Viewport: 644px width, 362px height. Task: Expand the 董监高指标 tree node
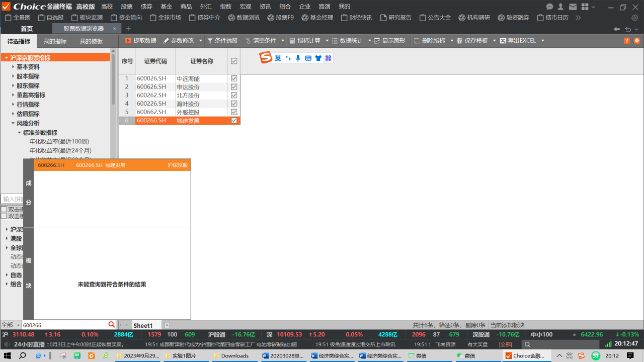tap(13, 95)
